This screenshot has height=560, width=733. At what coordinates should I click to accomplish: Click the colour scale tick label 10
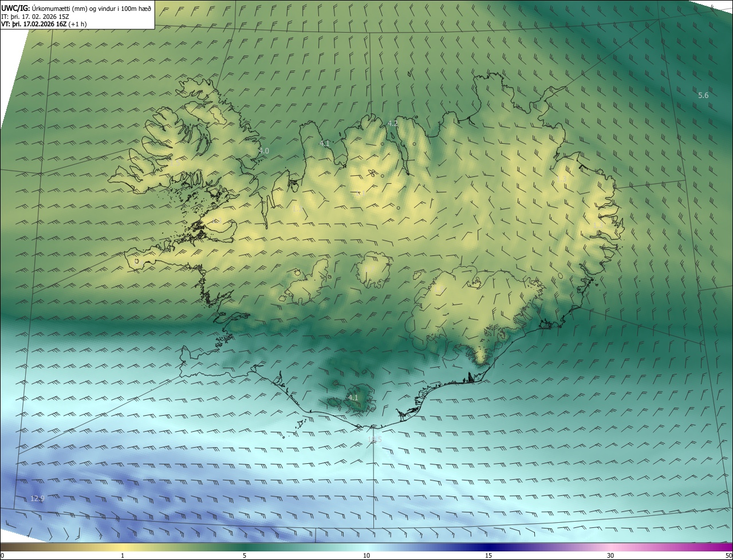click(x=366, y=555)
